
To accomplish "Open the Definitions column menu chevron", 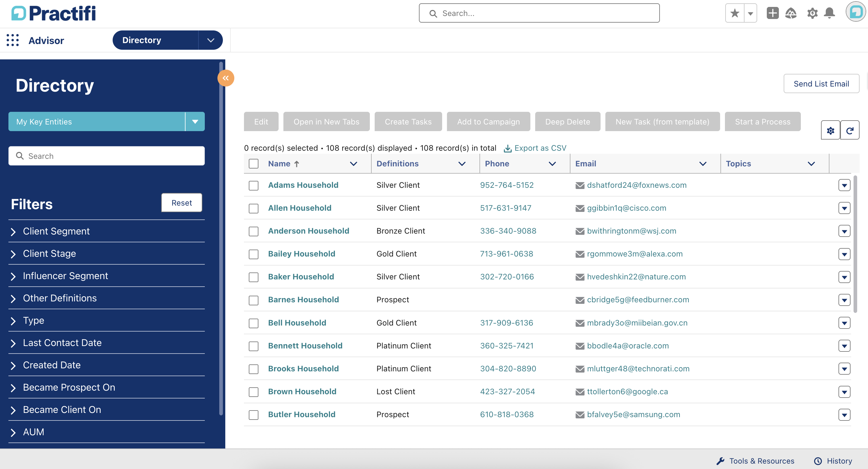I will coord(462,164).
